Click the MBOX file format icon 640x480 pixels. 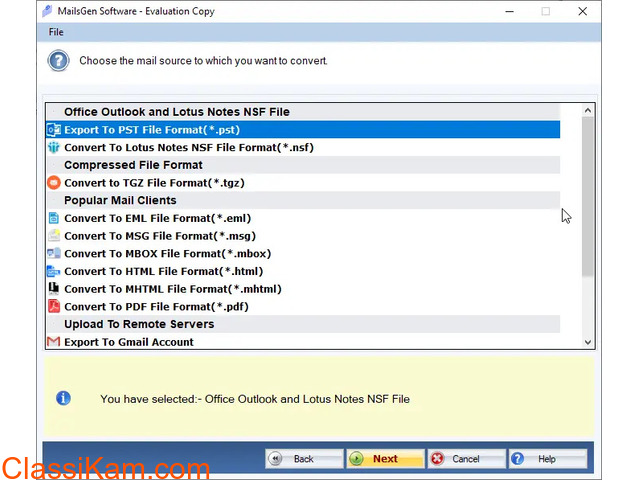(x=54, y=253)
